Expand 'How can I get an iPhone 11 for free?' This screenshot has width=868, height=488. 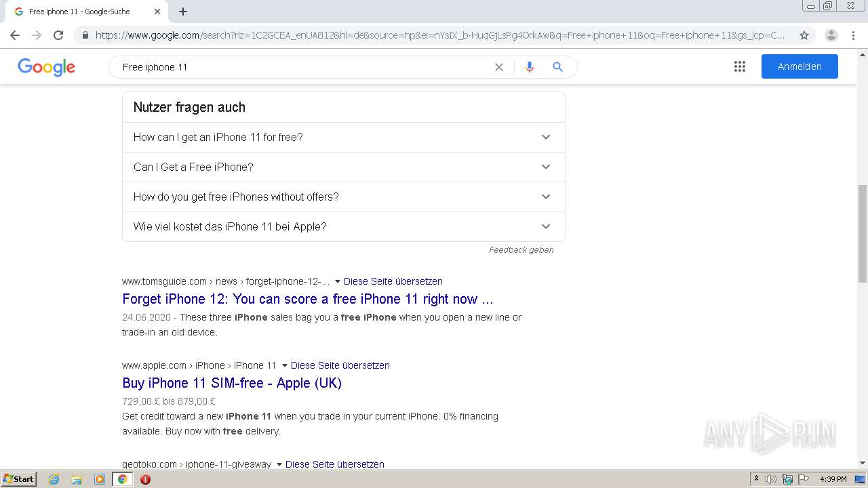pos(343,137)
